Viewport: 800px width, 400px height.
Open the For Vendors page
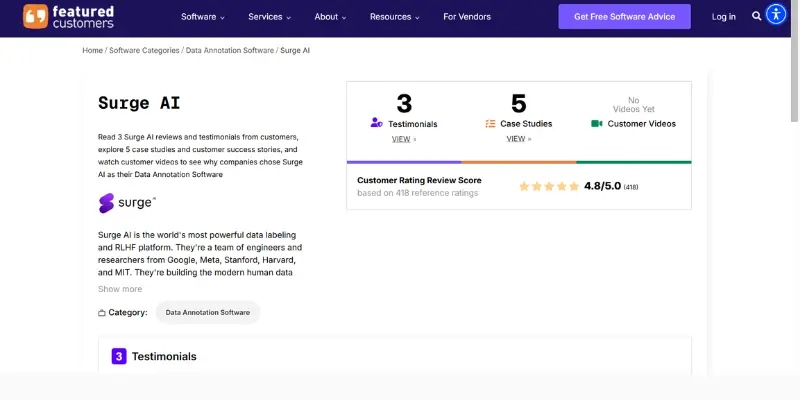(467, 17)
